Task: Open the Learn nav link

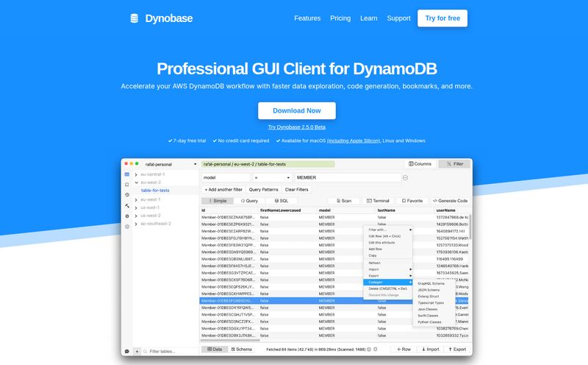Action: 369,18
